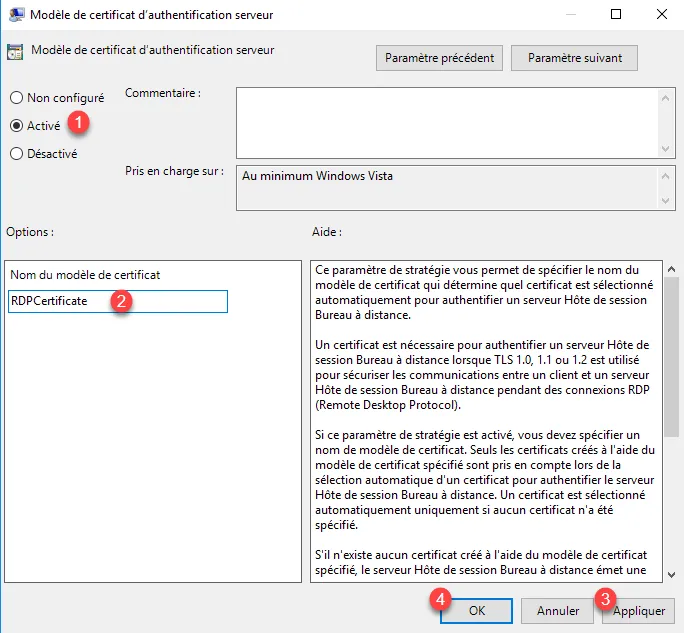Click the RDPCertificate template name field
Screen dimensions: 684x633
[118, 301]
